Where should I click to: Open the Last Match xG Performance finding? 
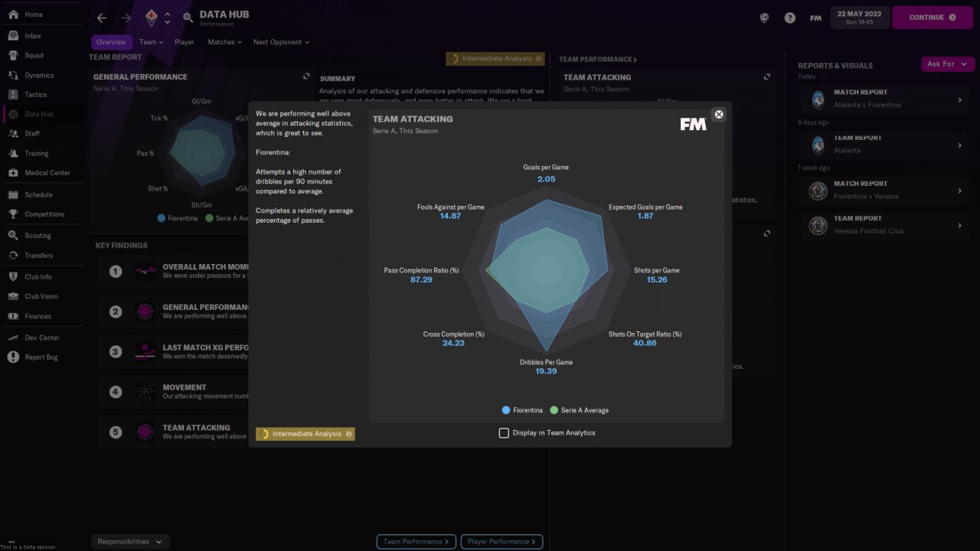pos(172,352)
